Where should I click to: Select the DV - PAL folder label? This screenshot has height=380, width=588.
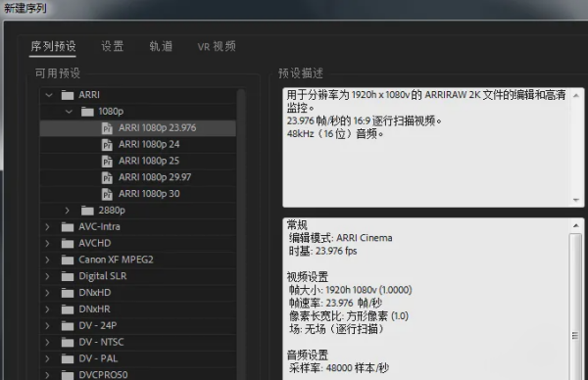click(x=98, y=358)
